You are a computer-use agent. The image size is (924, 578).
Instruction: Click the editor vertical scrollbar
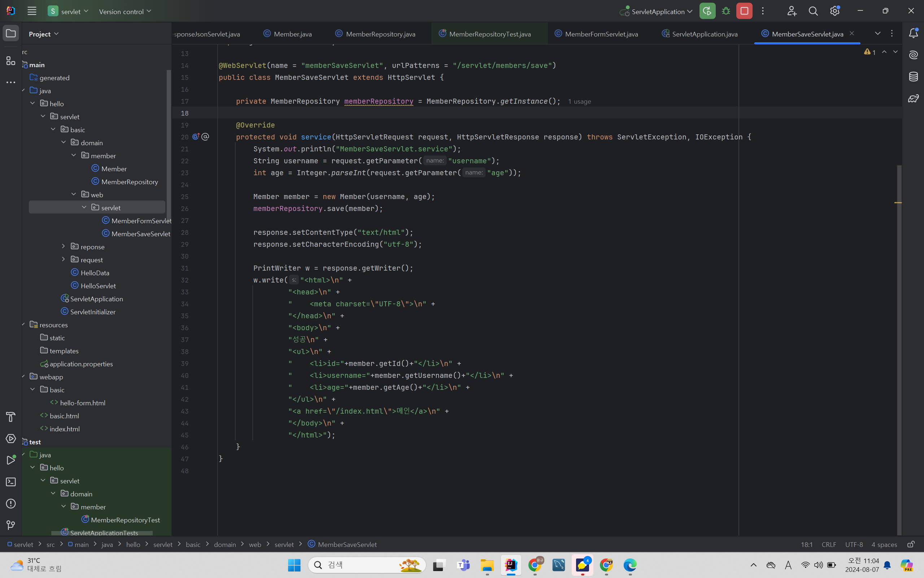(899, 350)
